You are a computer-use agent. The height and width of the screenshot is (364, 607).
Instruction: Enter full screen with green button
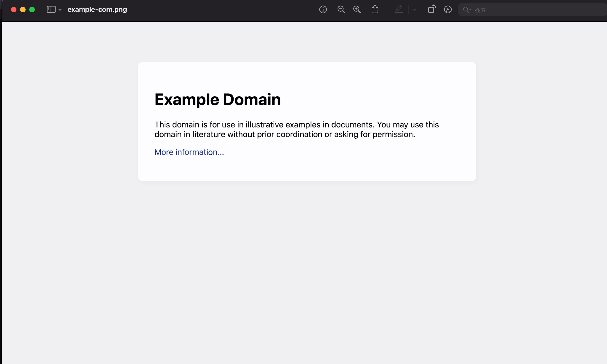32,10
